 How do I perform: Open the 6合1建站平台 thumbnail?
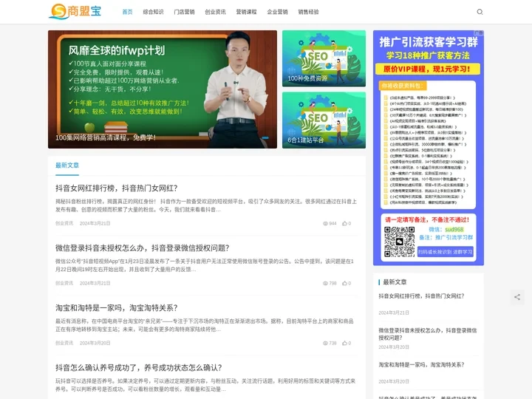[324, 120]
